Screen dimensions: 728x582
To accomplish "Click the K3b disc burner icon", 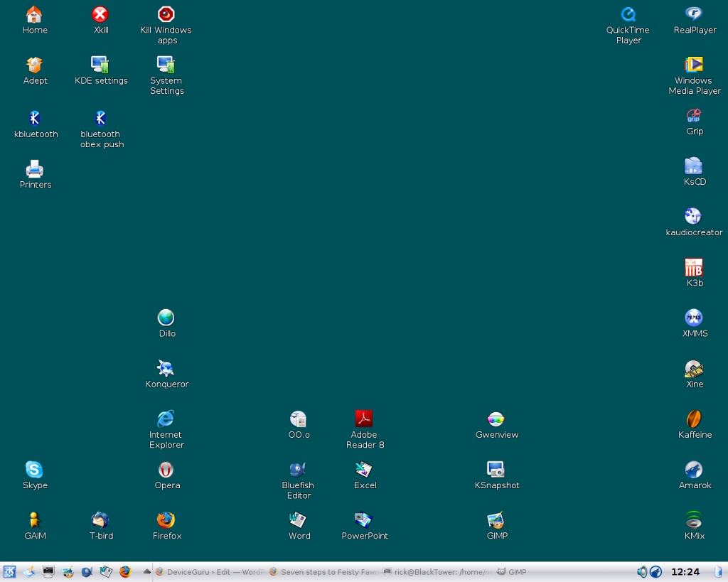I will point(694,267).
